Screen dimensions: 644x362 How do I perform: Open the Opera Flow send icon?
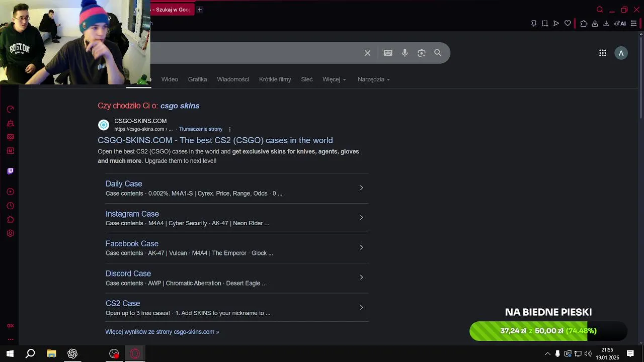[x=556, y=24]
